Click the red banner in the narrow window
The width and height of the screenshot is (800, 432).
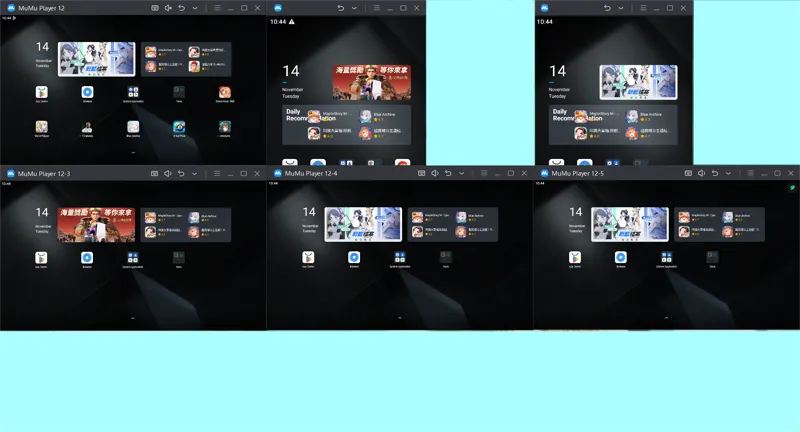[371, 82]
